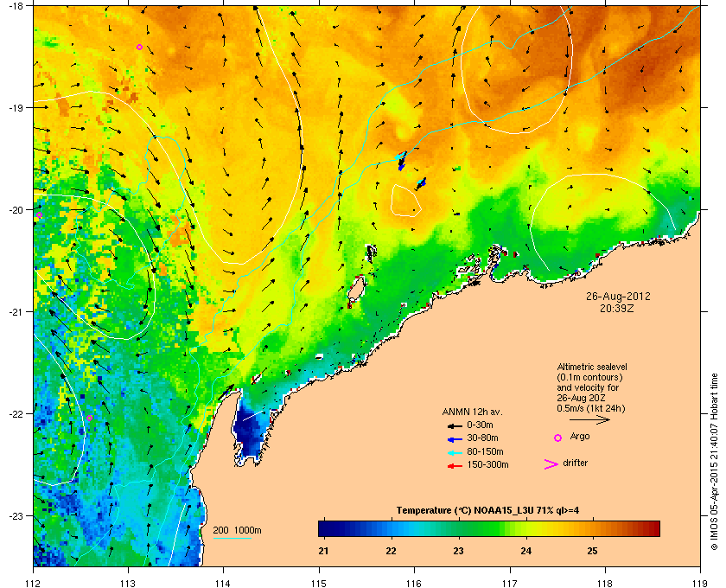The height and width of the screenshot is (588, 726).
Task: Click the 26-Aug-2012 date label
Action: click(618, 296)
